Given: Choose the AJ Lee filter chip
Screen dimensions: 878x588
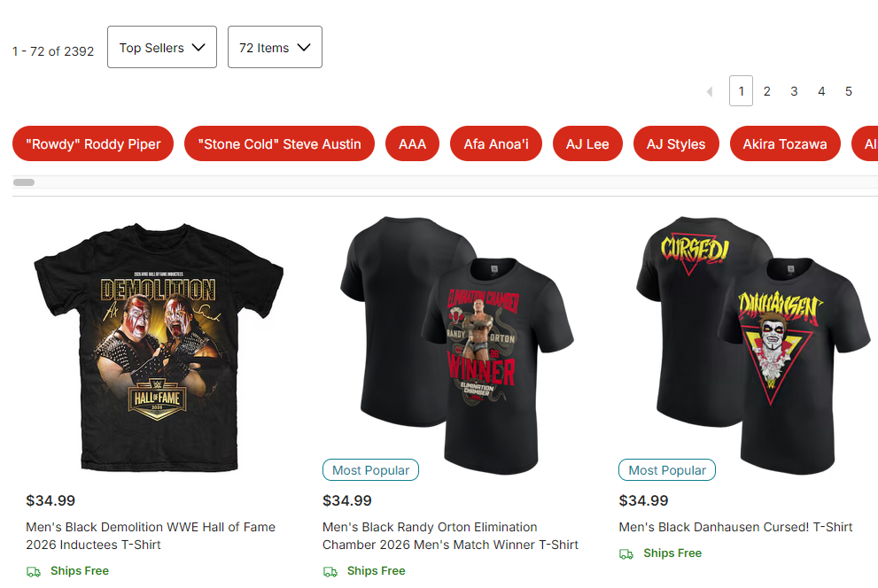Looking at the screenshot, I should point(587,143).
